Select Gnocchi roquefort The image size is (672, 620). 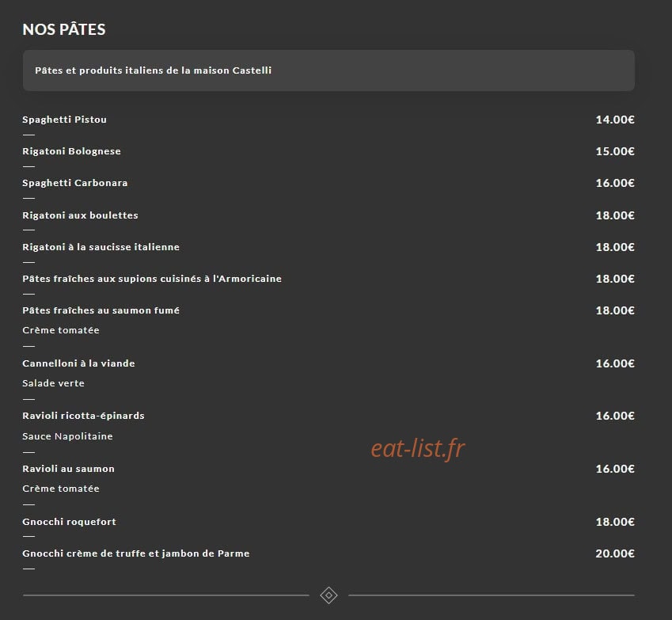pyautogui.click(x=69, y=522)
